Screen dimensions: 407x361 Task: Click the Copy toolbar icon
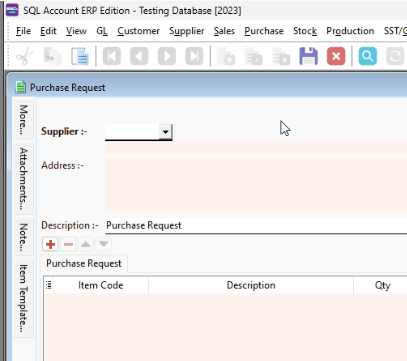coord(52,56)
